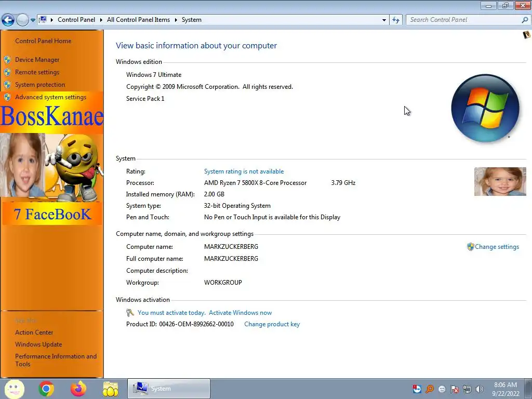
Task: Click TeamViewer tray icon
Action: [x=417, y=389]
